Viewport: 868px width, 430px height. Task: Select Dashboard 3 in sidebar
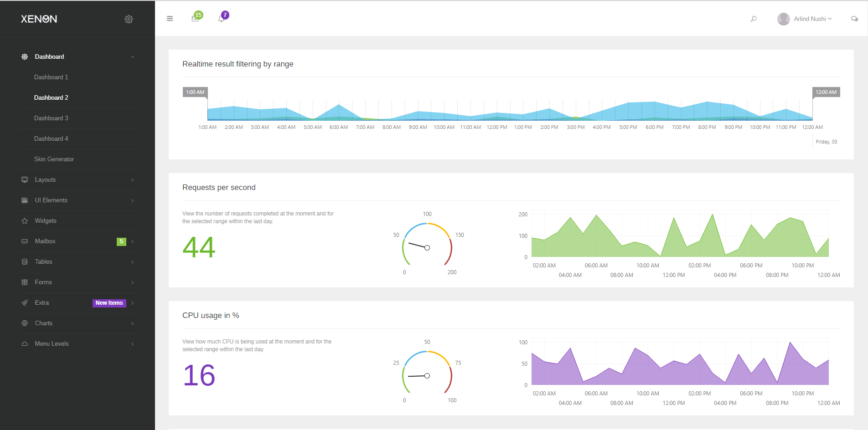pyautogui.click(x=51, y=118)
